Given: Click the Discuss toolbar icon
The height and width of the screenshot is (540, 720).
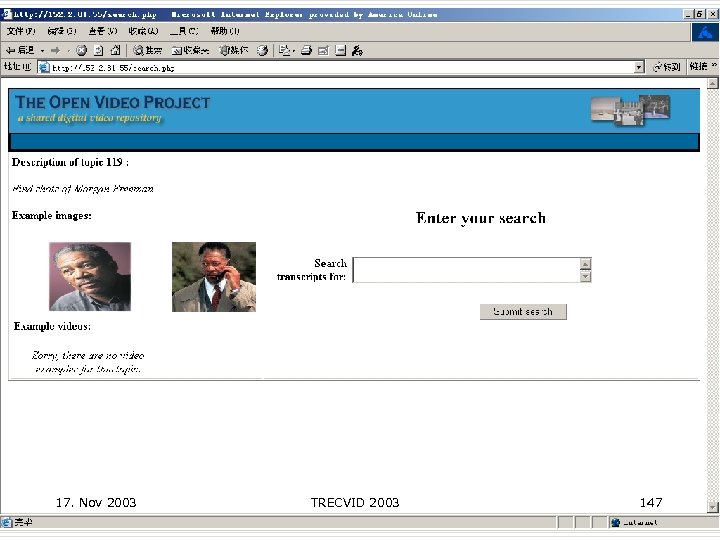Looking at the screenshot, I should pyautogui.click(x=340, y=51).
